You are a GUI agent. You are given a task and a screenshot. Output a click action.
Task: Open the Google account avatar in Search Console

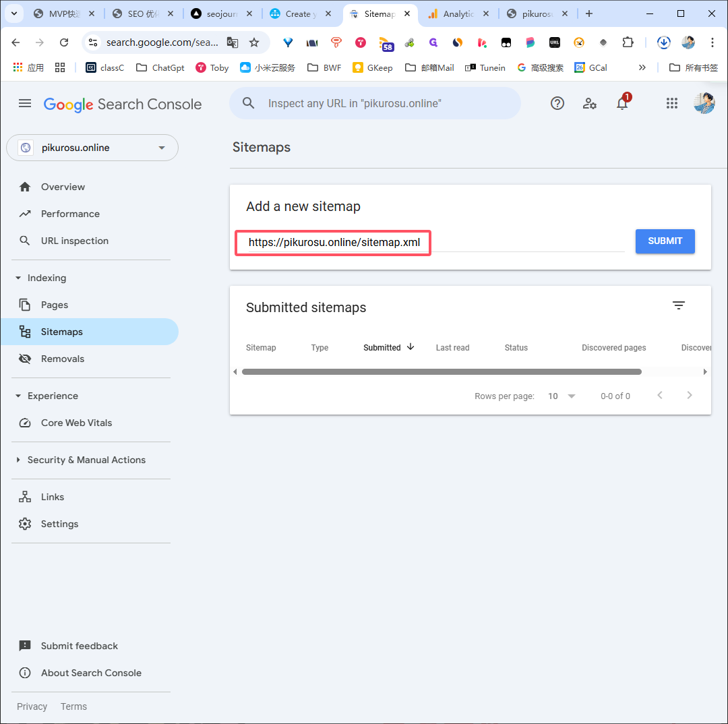click(x=704, y=103)
